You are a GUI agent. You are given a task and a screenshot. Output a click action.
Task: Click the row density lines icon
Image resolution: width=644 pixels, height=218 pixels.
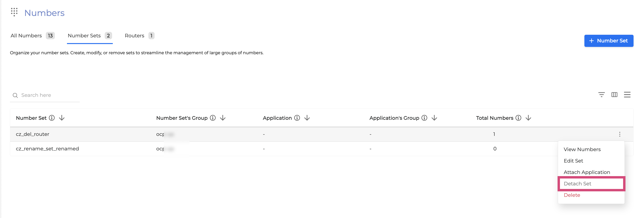tap(627, 95)
